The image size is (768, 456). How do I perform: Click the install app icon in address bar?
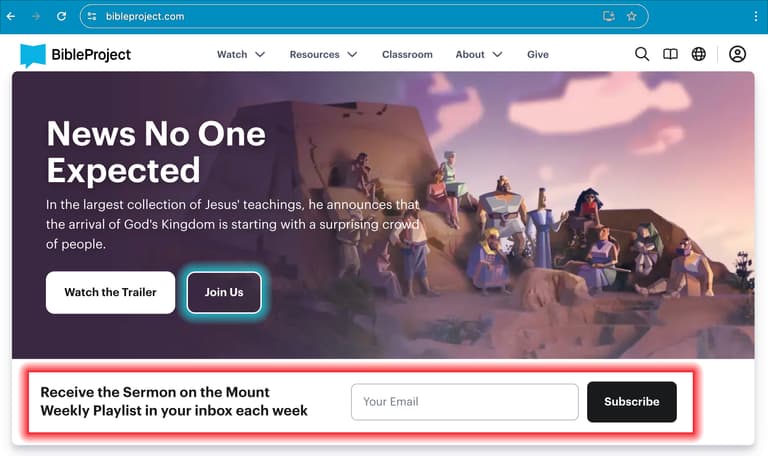tap(608, 16)
